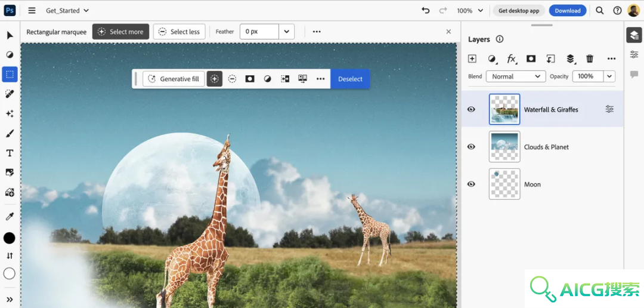644x308 pixels.
Task: Hide the Moon layer
Action: point(472,184)
